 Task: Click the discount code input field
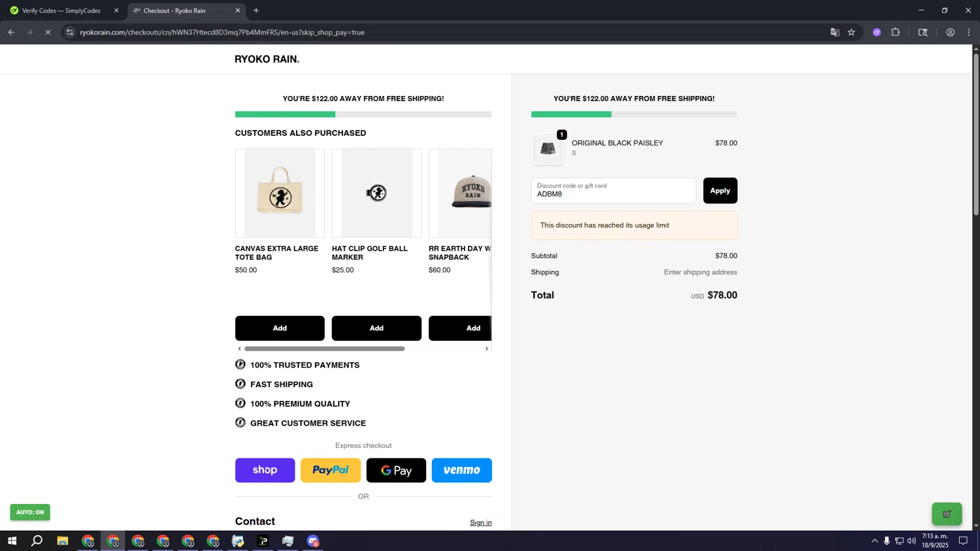pos(613,191)
